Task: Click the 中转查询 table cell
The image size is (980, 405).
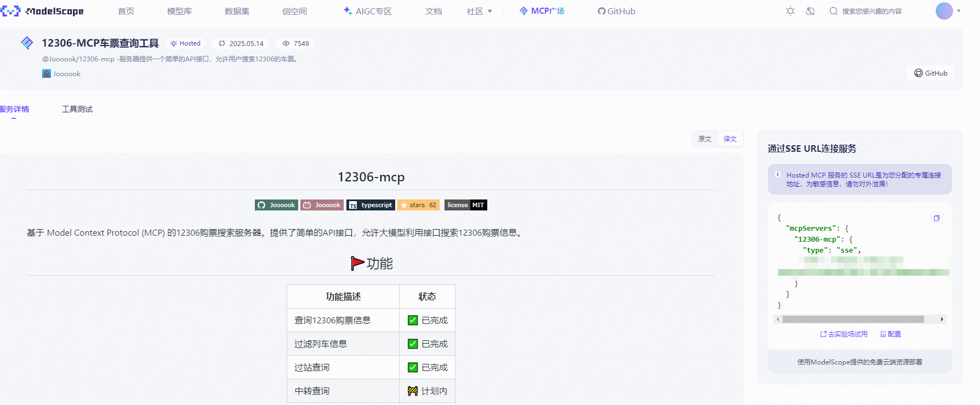Action: click(x=343, y=391)
